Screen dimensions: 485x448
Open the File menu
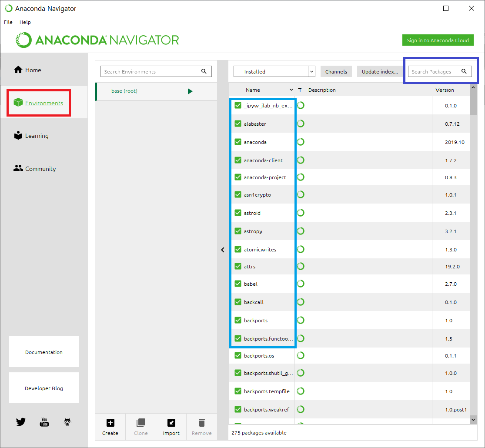coord(8,22)
